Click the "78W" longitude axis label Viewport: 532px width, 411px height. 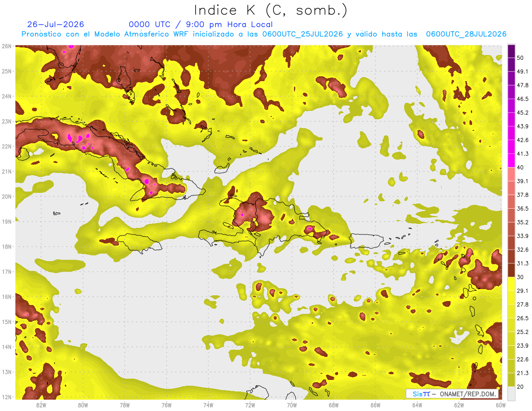coord(125,405)
